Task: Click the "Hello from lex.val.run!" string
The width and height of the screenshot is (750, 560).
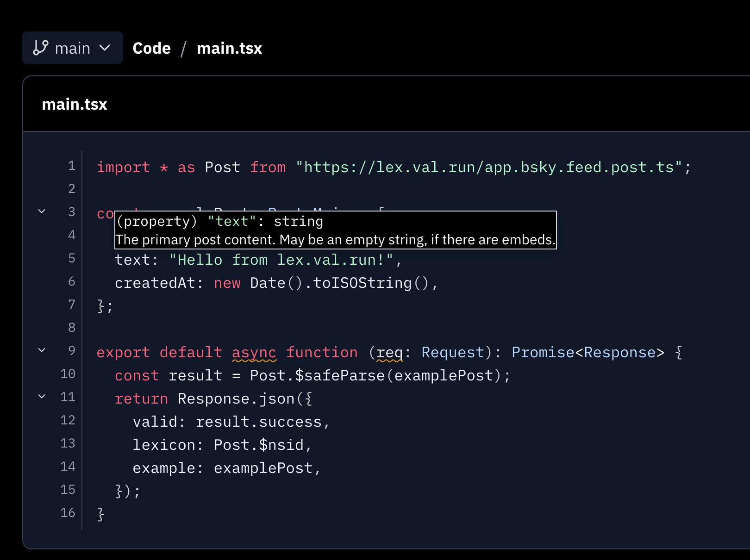Action: (x=282, y=260)
